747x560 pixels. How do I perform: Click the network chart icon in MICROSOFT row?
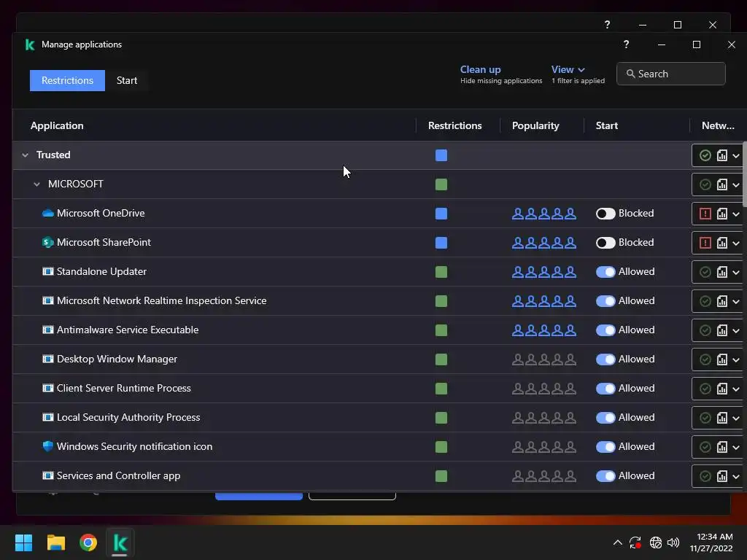click(x=722, y=184)
